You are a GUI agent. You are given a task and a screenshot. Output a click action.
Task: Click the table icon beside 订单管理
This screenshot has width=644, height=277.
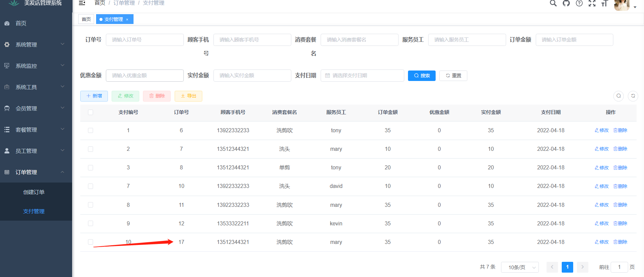[x=7, y=172]
